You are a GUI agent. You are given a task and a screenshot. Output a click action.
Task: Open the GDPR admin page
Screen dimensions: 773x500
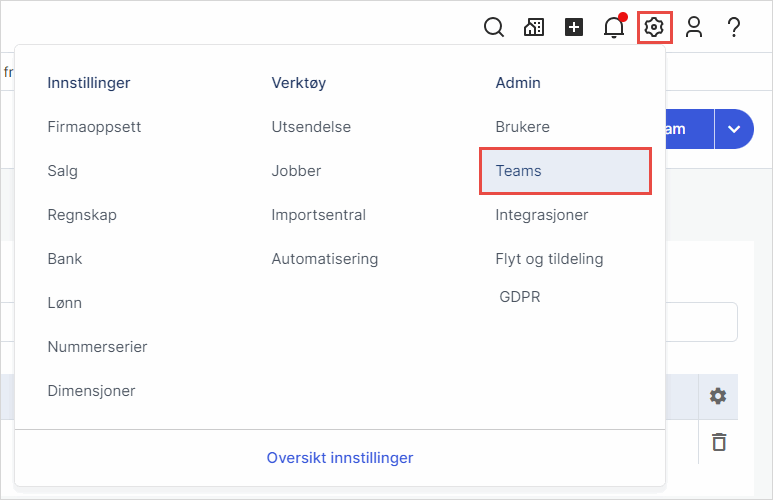519,297
